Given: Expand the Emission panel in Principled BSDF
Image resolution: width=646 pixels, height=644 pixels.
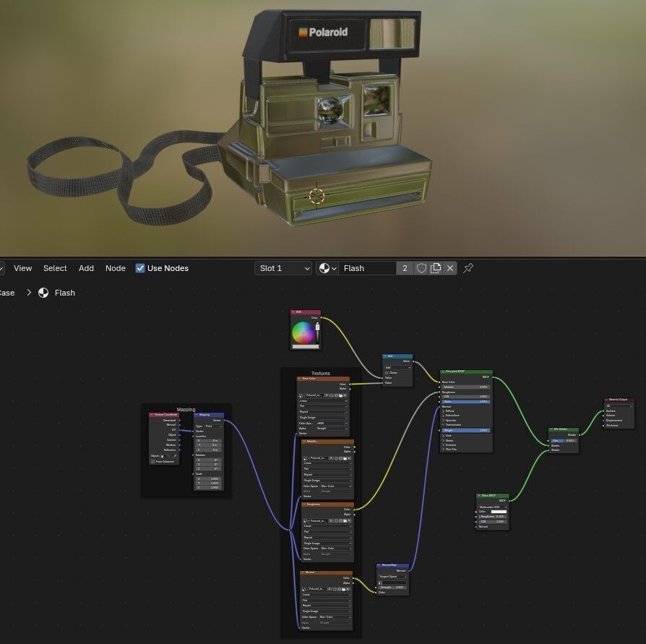Looking at the screenshot, I should pos(443,445).
